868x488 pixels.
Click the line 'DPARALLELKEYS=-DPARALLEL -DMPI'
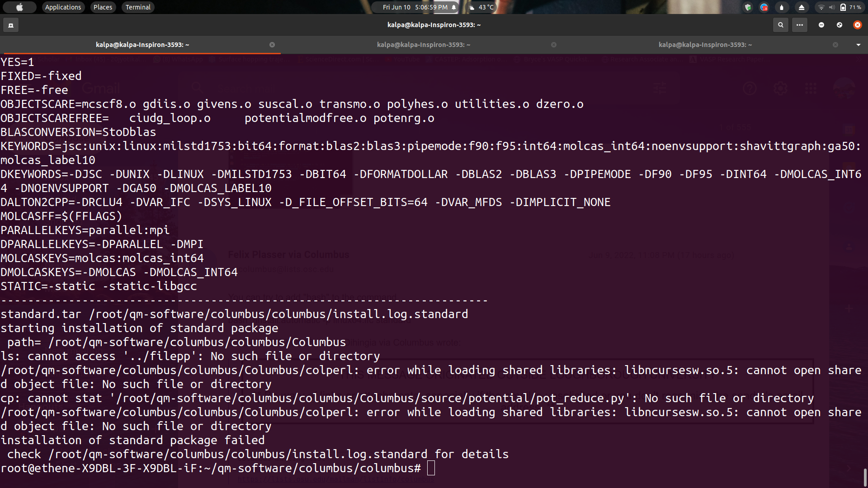[x=102, y=244]
